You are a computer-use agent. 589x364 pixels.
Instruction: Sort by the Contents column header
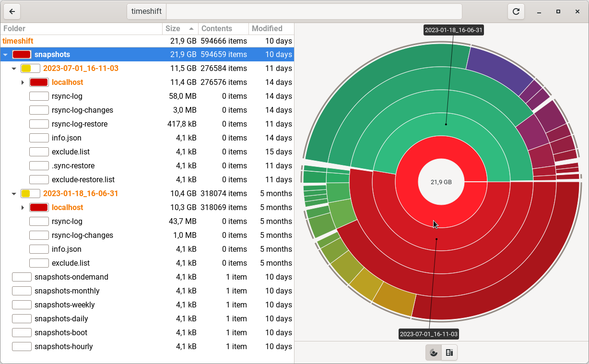[223, 29]
